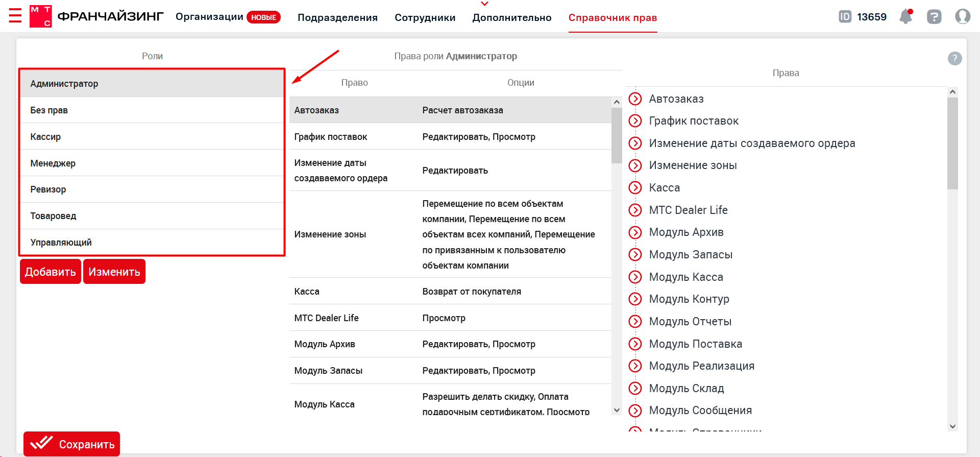Select the Модуль Запасы table row
The width and height of the screenshot is (980, 457).
point(450,371)
